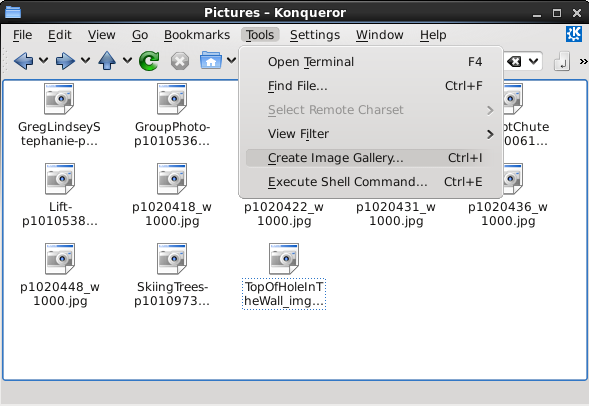Open the Back history dropdown arrow
The width and height of the screenshot is (589, 406).
[44, 60]
